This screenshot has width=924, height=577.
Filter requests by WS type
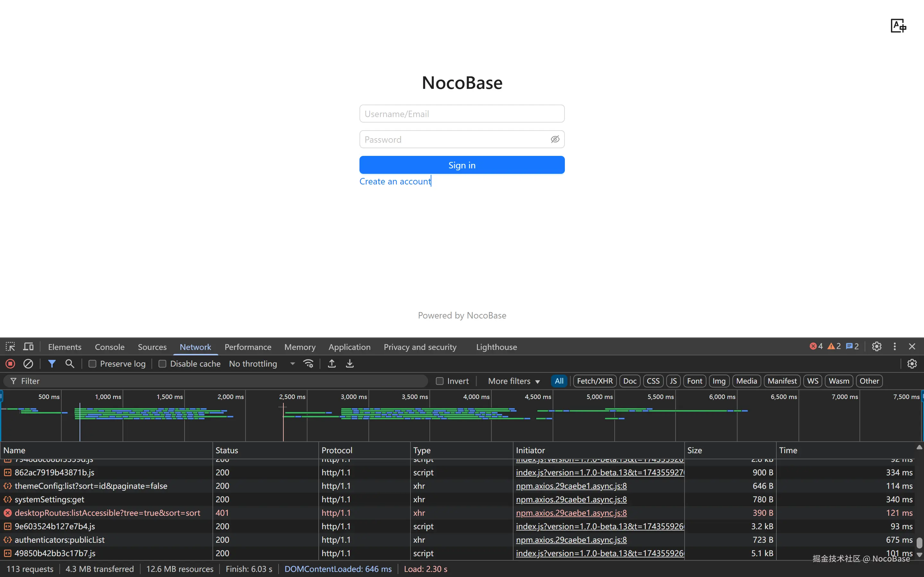[813, 381]
